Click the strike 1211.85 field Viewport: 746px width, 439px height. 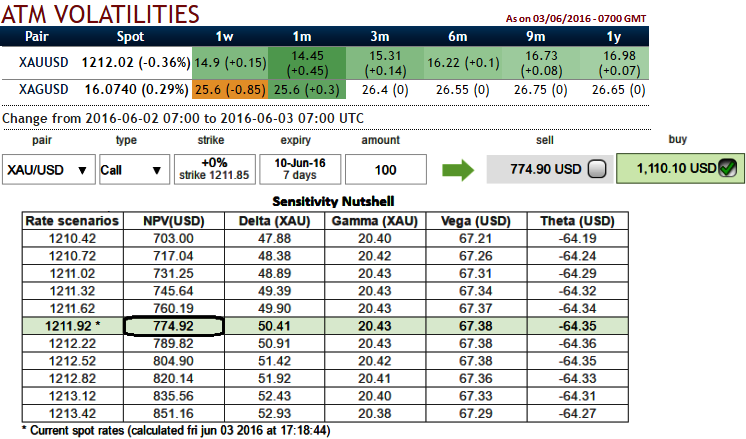[215, 169]
